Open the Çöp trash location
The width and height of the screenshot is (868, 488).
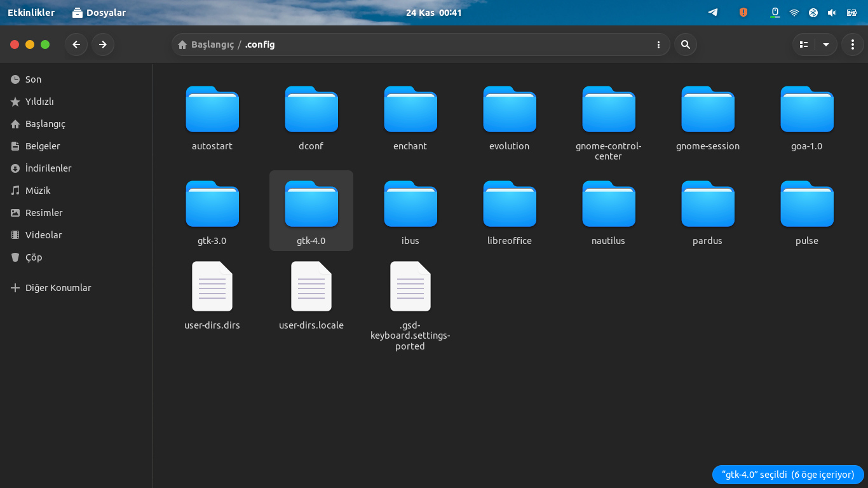coord(34,257)
